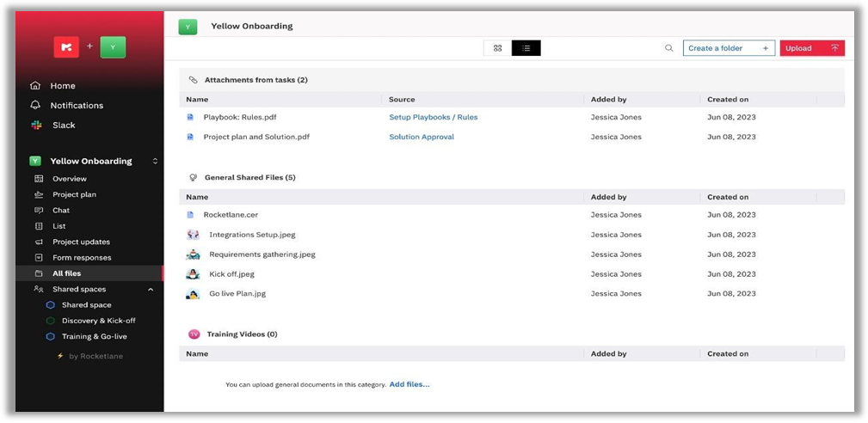
Task: Switch to grid view layout
Action: point(497,48)
